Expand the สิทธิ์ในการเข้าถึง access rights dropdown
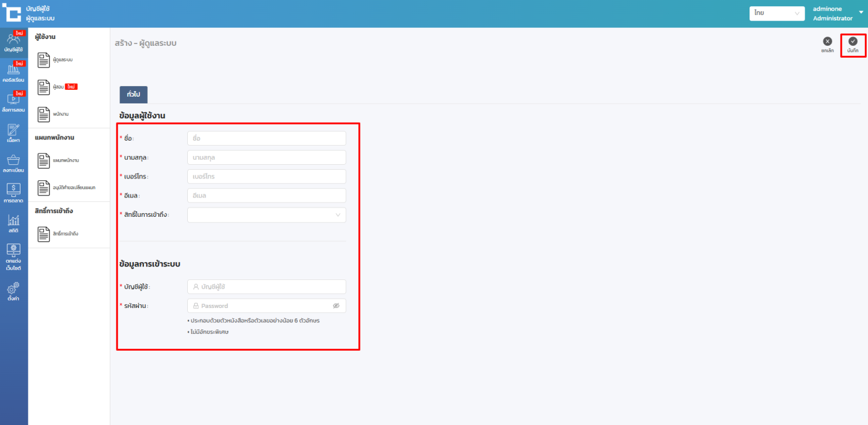 267,215
